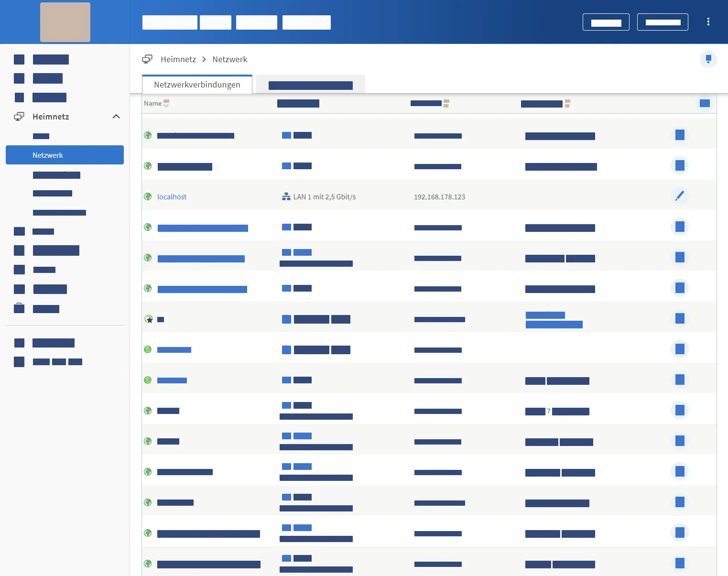This screenshot has height=576, width=728.
Task: Select the IP address 192.168.178.123
Action: (439, 197)
